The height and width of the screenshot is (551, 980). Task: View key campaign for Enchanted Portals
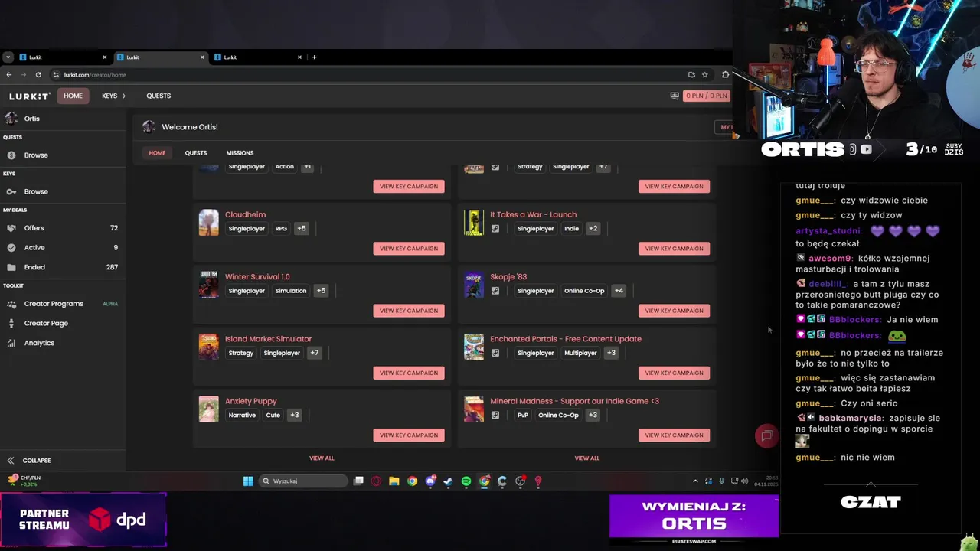(x=674, y=373)
